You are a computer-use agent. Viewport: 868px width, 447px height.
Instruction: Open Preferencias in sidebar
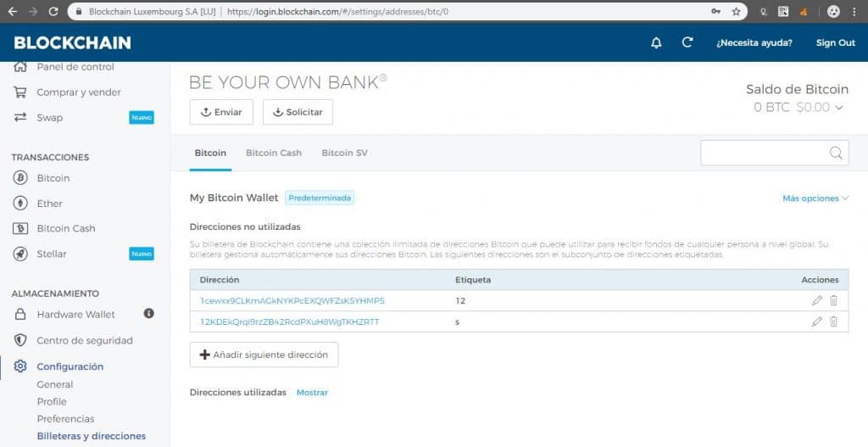(65, 419)
